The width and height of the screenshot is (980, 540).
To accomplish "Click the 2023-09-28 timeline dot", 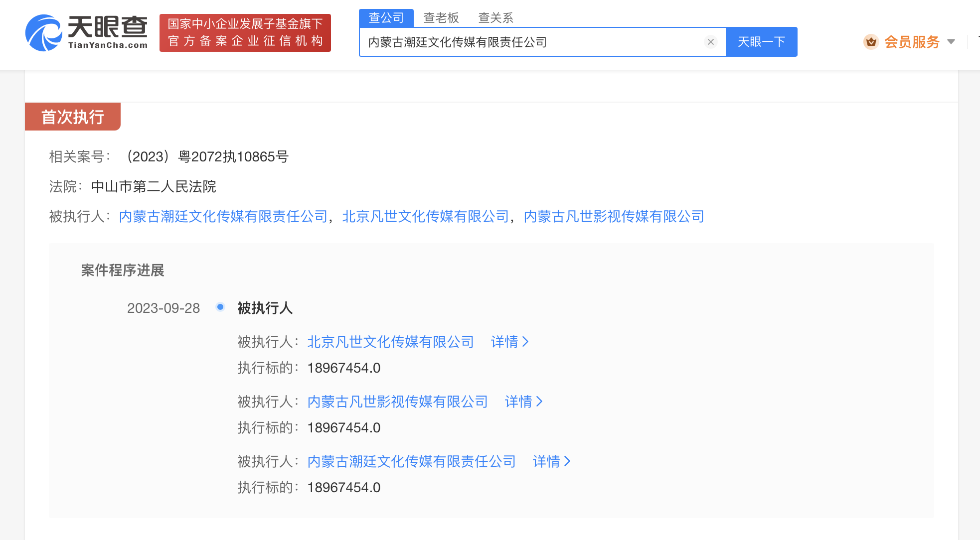I will tap(220, 307).
